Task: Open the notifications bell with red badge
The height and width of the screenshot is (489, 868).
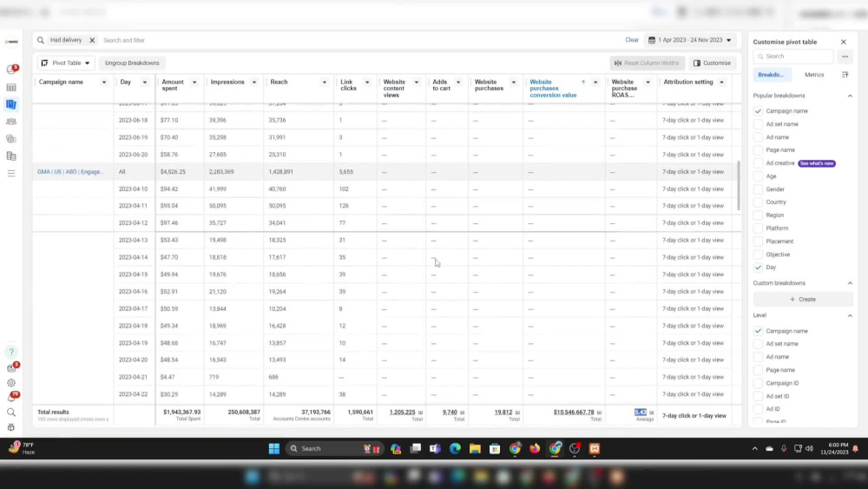Action: pyautogui.click(x=12, y=397)
